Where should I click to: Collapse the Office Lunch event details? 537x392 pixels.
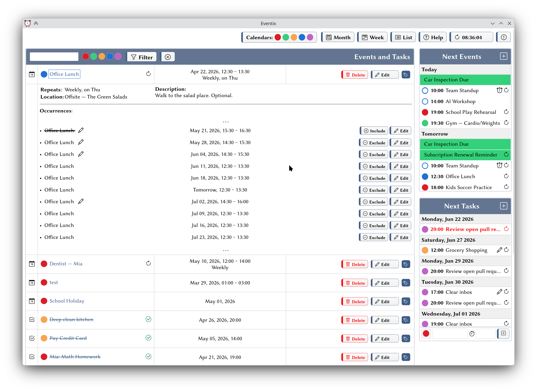point(64,74)
